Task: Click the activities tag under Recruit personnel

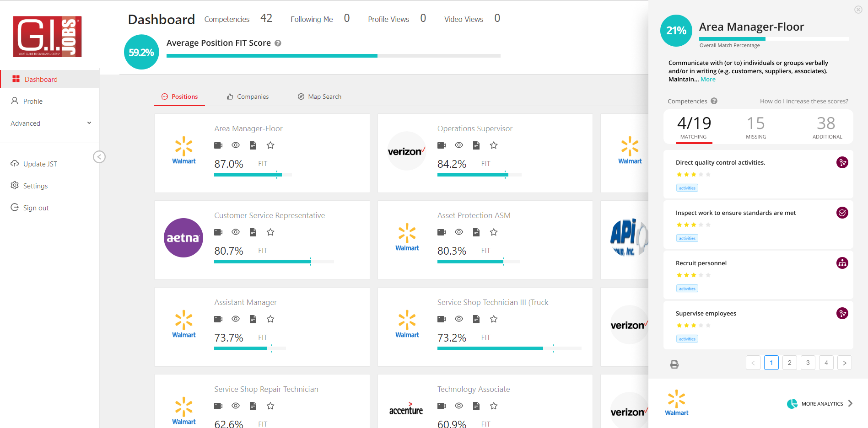Action: coord(687,289)
